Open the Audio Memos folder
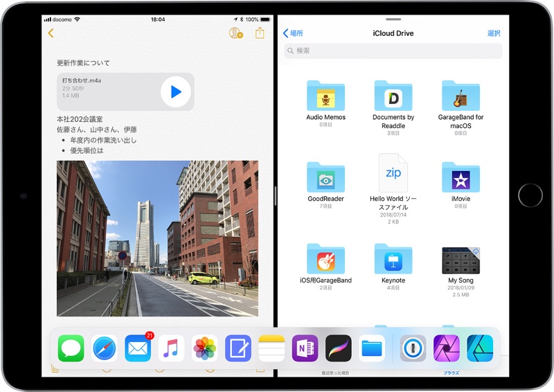Screen dimensions: 554x392 coord(325,96)
